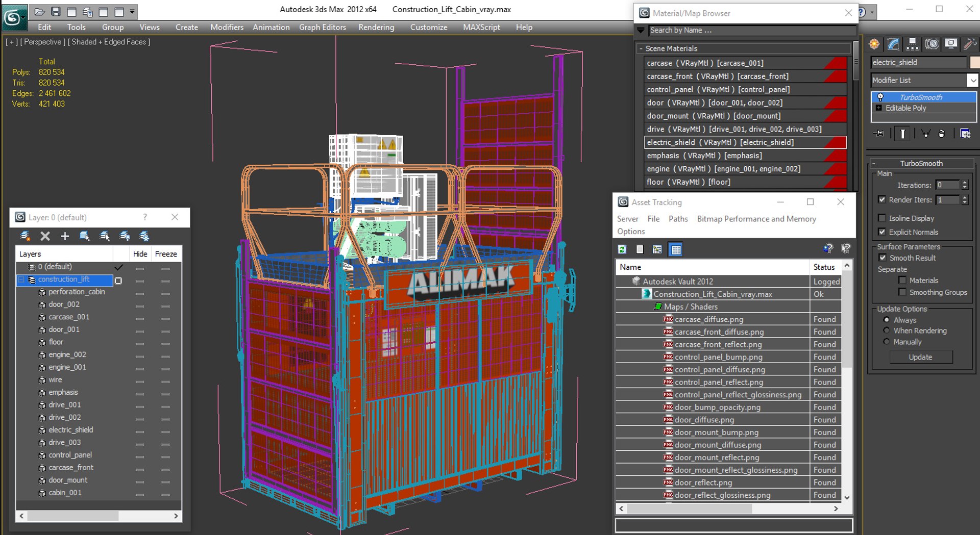Click Search by Name field
980x535 pixels.
click(x=752, y=30)
